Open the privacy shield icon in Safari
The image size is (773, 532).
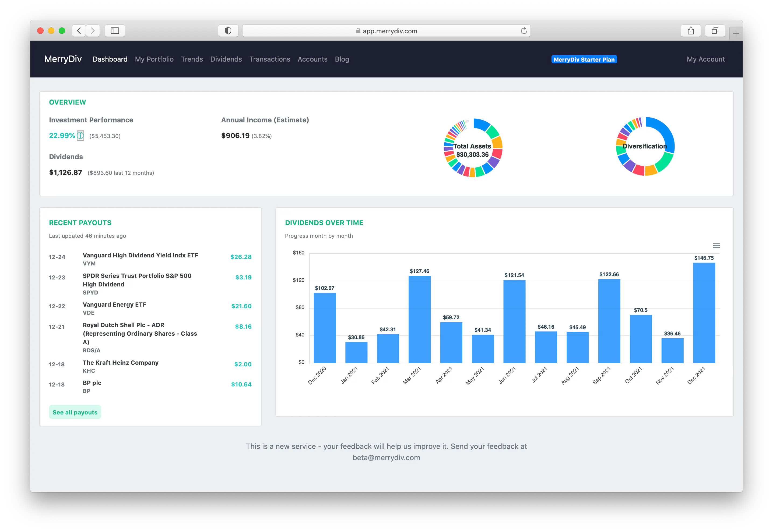point(228,31)
